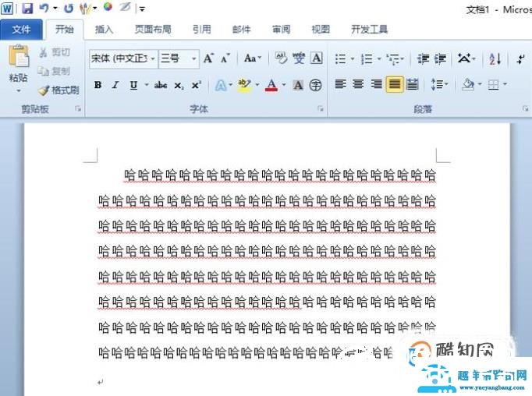Image resolution: width=532 pixels, height=396 pixels.
Task: Click the Word application icon in title bar
Action: [7, 8]
